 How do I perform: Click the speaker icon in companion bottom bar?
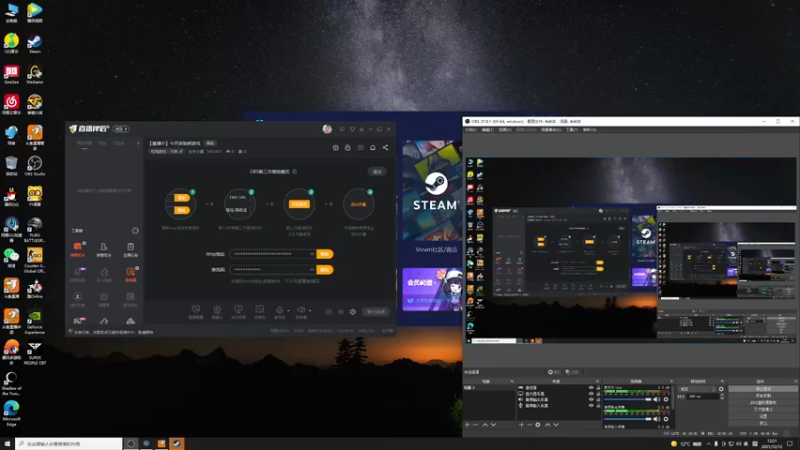(x=301, y=310)
